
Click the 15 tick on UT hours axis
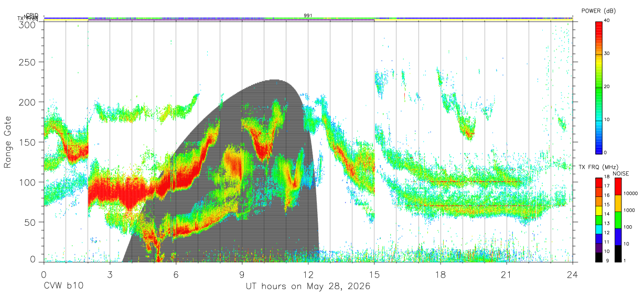point(374,274)
